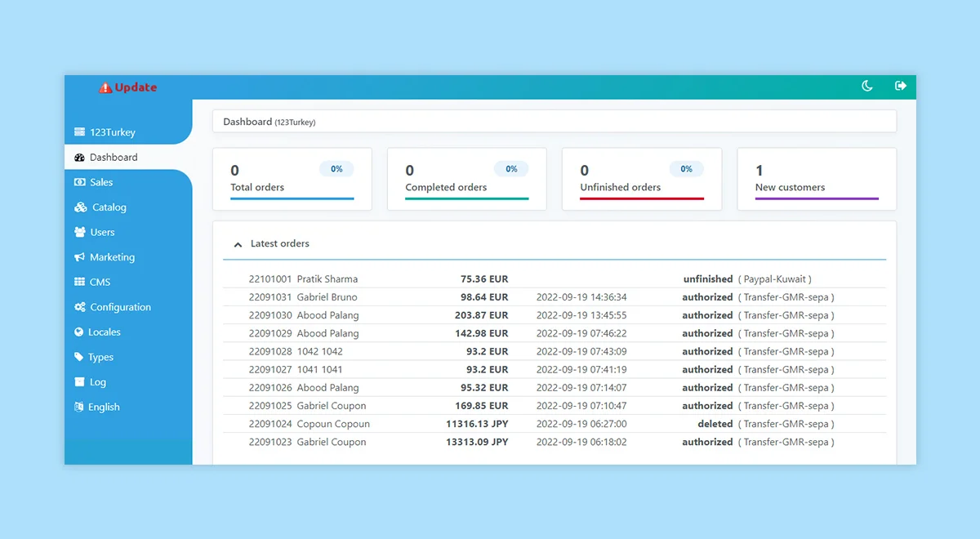Click the Total orders 0% progress badge
This screenshot has width=980, height=539.
coord(336,169)
